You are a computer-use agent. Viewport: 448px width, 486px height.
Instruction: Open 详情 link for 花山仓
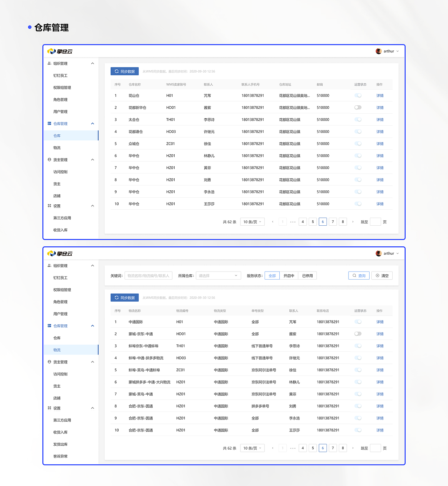[380, 96]
